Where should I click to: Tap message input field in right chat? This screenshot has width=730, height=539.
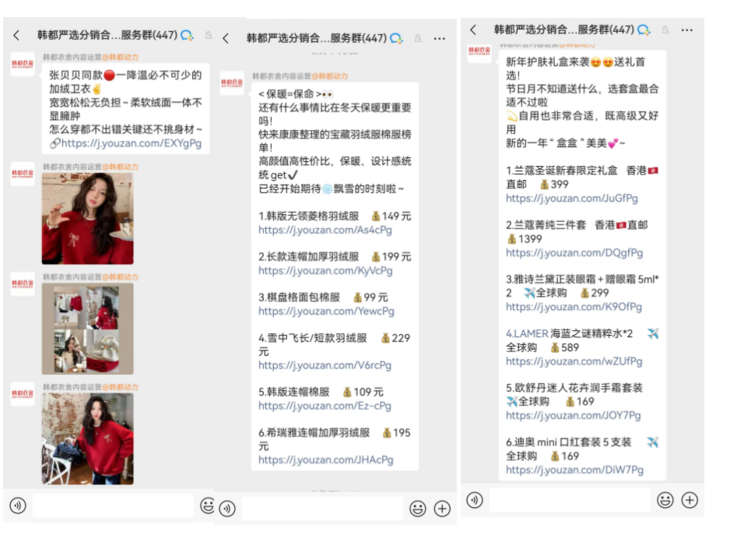[570, 500]
